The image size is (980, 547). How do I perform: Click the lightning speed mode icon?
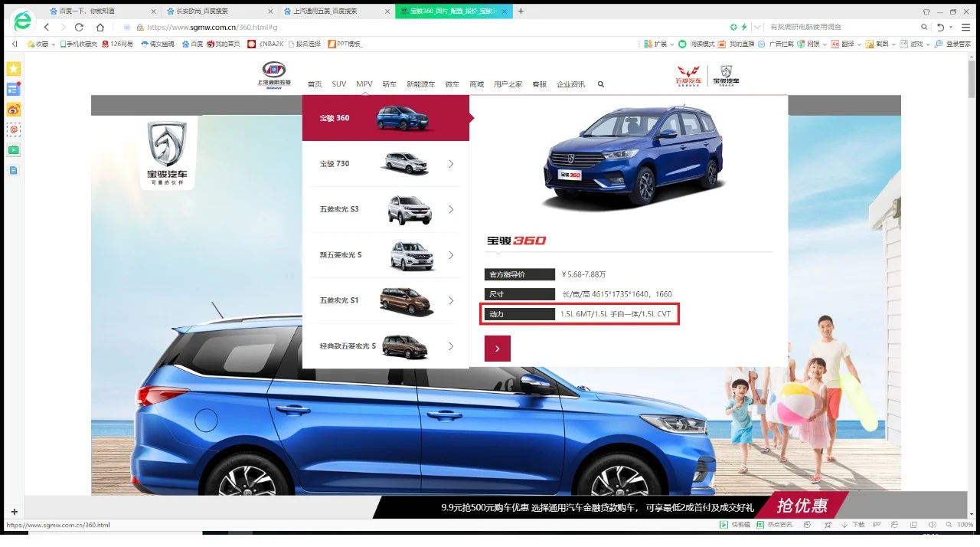746,27
